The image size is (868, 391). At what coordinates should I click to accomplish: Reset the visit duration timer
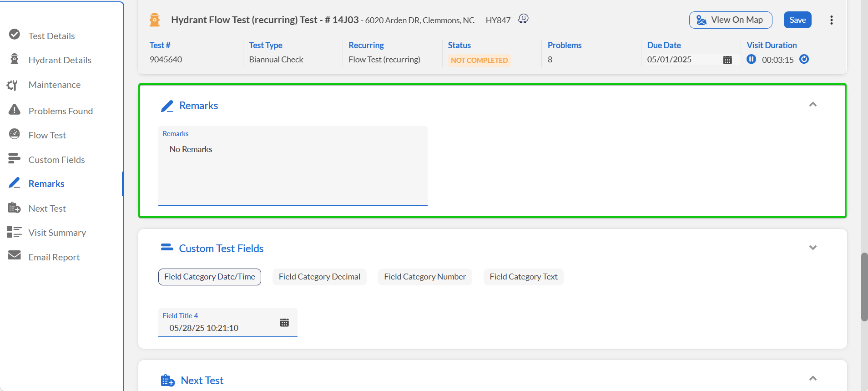(804, 59)
